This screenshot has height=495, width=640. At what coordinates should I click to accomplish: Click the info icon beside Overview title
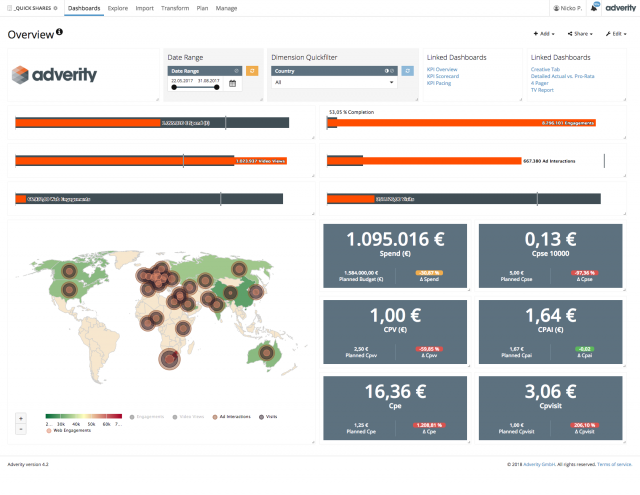pyautogui.click(x=60, y=33)
